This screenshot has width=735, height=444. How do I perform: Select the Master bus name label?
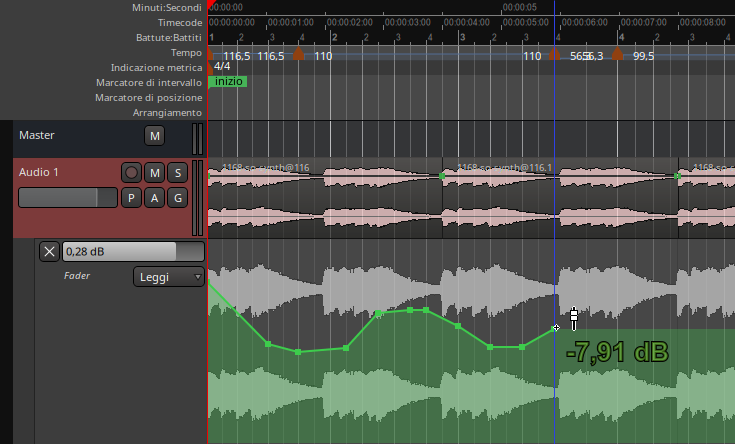pyautogui.click(x=37, y=135)
